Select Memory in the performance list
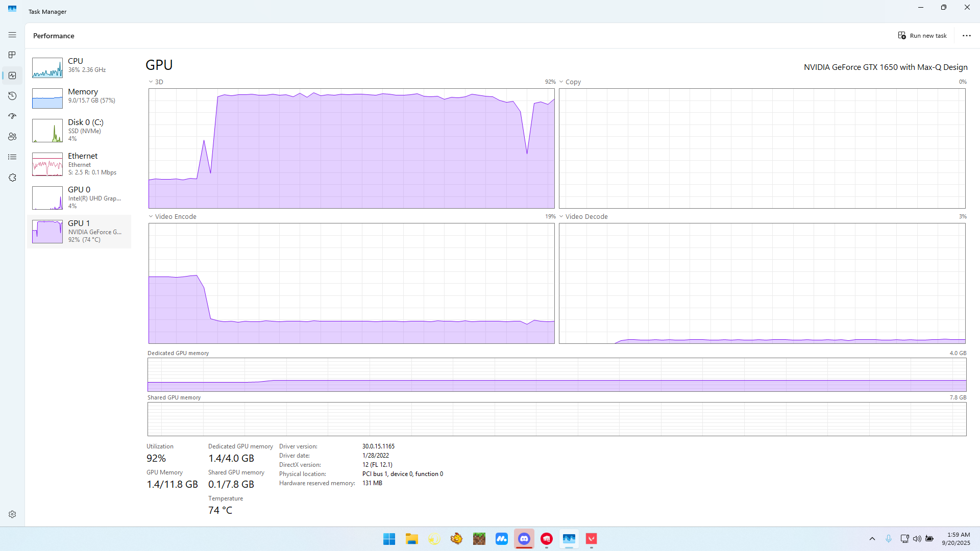980x551 pixels. click(x=79, y=98)
